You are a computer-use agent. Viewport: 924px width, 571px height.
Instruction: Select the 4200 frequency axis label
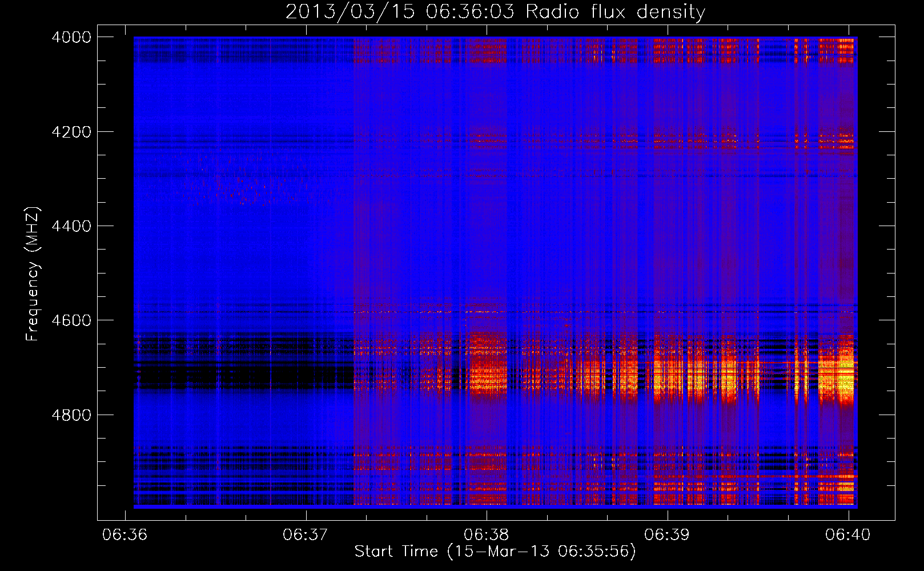coord(71,132)
